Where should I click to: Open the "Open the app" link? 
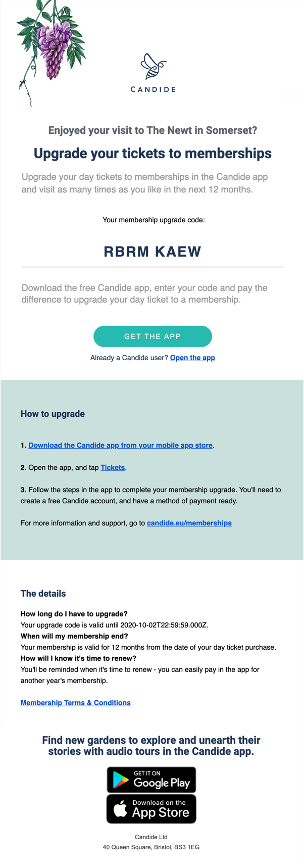coord(192,358)
